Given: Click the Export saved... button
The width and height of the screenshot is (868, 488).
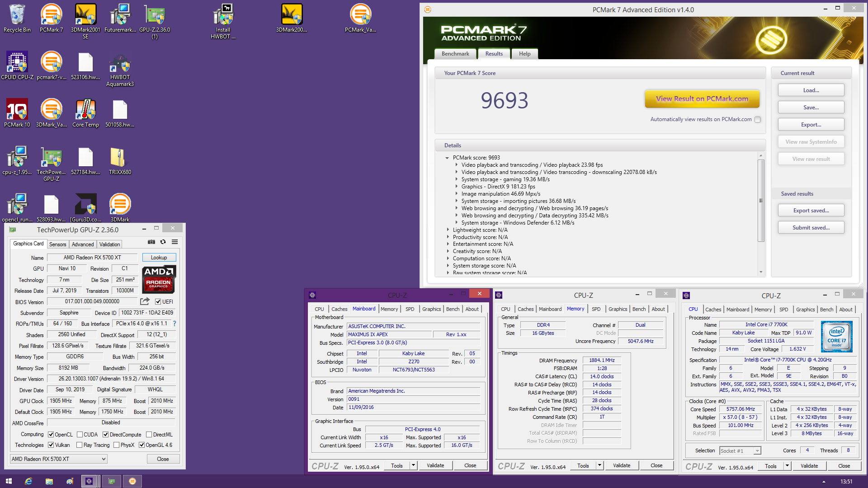Looking at the screenshot, I should pos(811,211).
